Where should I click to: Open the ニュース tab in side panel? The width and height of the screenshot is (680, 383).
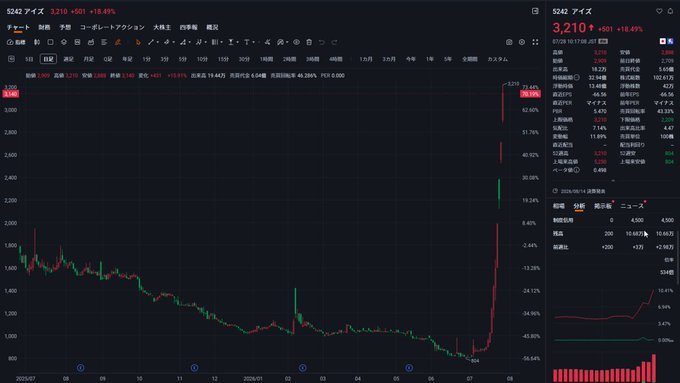tap(632, 206)
